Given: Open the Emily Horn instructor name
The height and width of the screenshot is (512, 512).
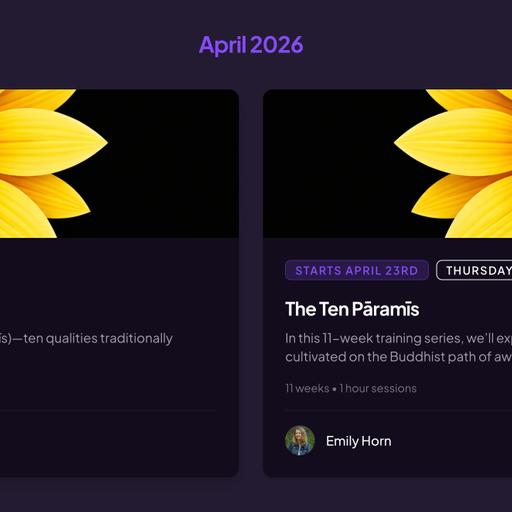Looking at the screenshot, I should click(x=359, y=441).
